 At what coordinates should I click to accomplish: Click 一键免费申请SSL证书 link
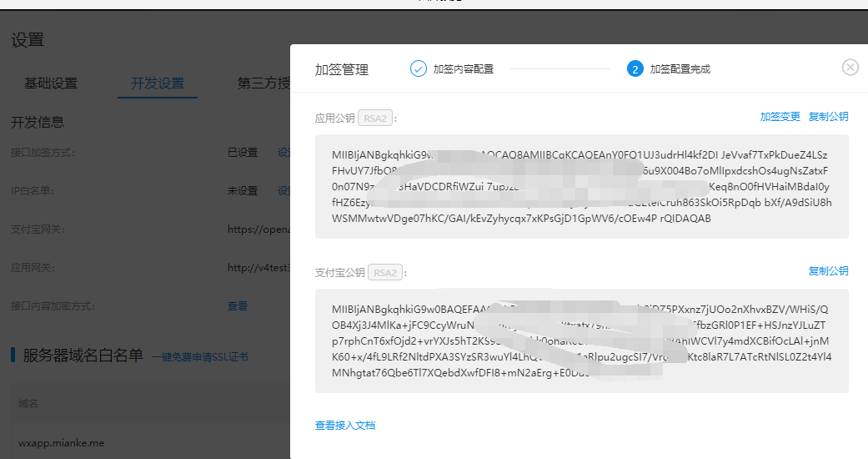click(x=200, y=357)
